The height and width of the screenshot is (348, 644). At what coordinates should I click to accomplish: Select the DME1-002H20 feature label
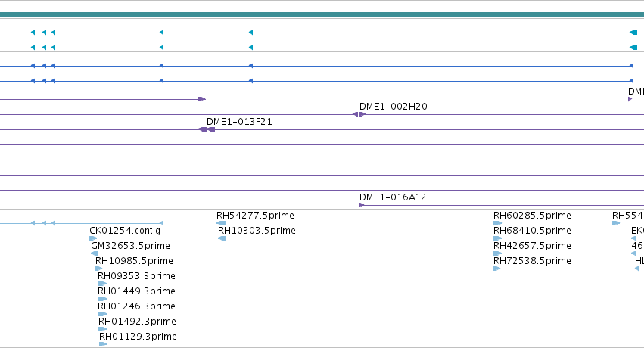click(393, 107)
